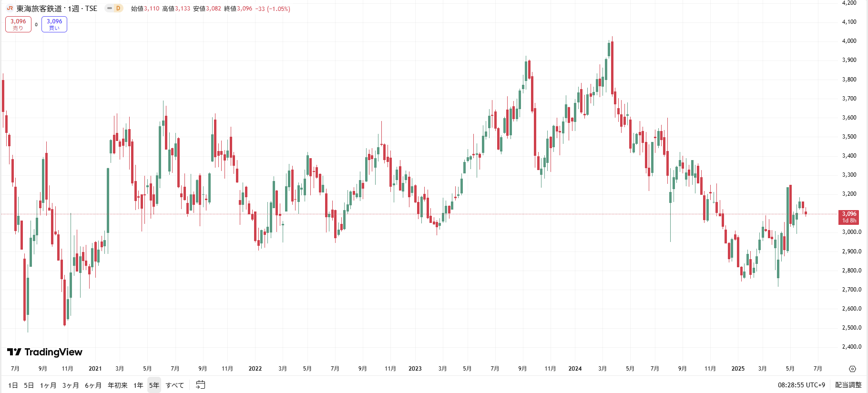Select the 1日 time range

click(x=13, y=385)
